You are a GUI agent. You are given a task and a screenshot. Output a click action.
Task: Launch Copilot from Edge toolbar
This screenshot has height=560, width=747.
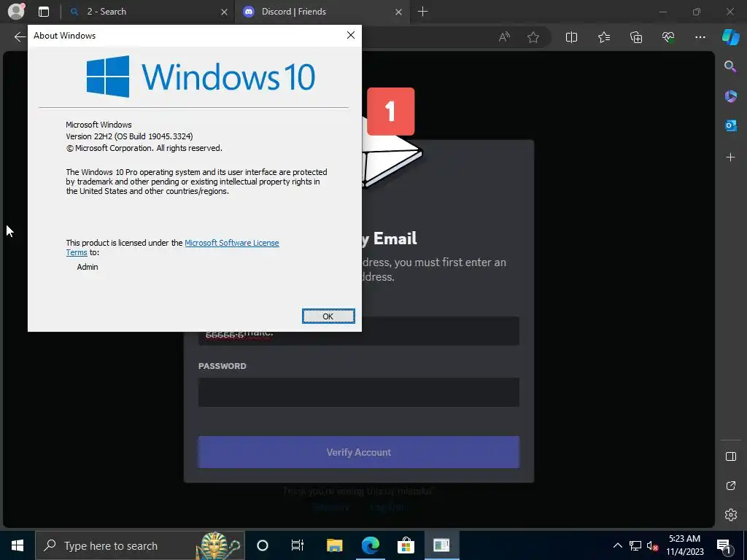[x=730, y=37]
